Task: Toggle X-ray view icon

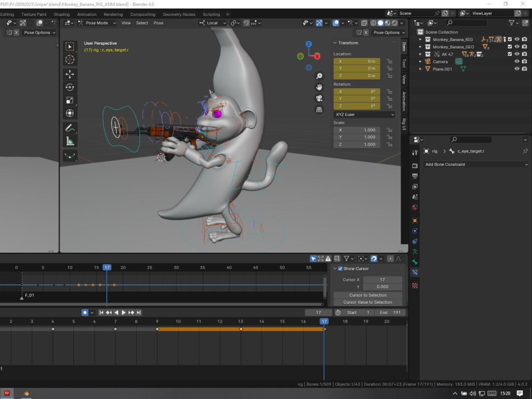Action: [x=364, y=23]
